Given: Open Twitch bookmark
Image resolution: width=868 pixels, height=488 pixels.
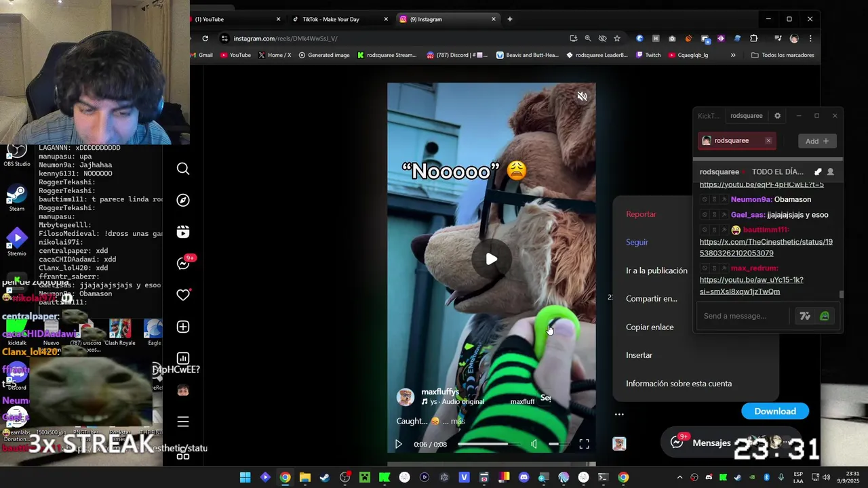Looking at the screenshot, I should pyautogui.click(x=648, y=55).
